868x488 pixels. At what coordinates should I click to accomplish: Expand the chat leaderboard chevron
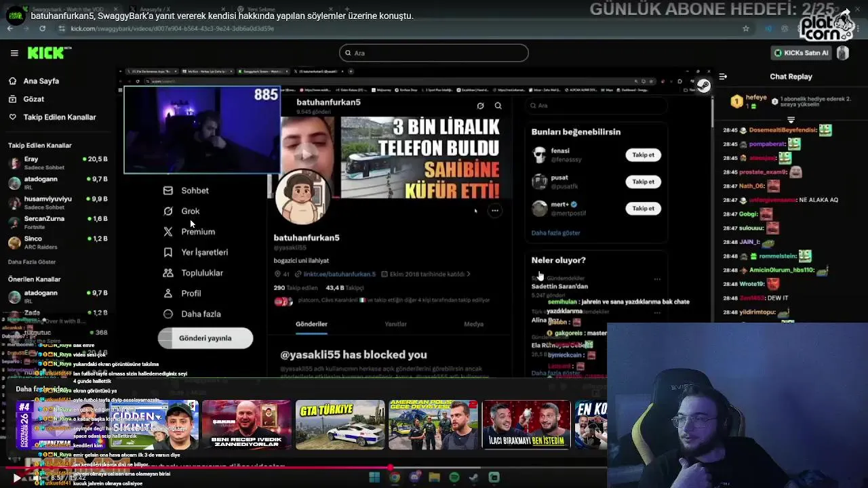click(x=791, y=119)
